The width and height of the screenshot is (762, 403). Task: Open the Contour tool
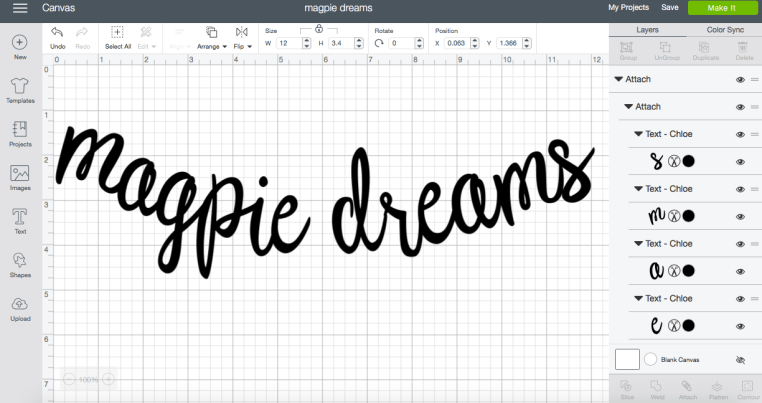[747, 390]
